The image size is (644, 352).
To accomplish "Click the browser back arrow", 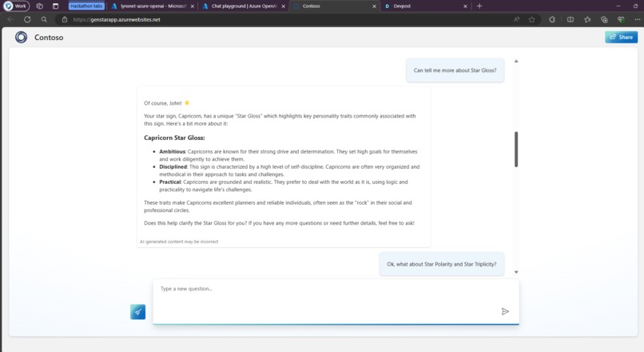I will click(x=10, y=19).
